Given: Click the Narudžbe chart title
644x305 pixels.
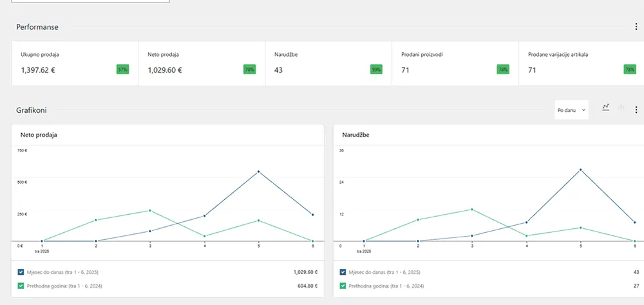Looking at the screenshot, I should coord(356,135).
